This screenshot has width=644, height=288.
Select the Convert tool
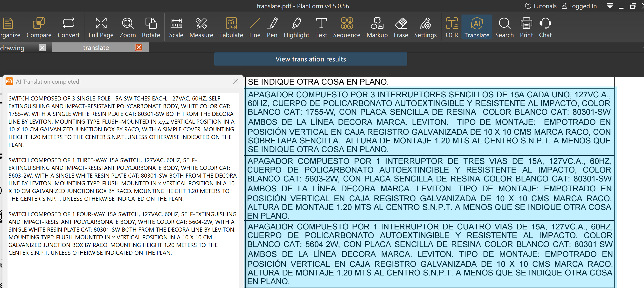tap(69, 27)
